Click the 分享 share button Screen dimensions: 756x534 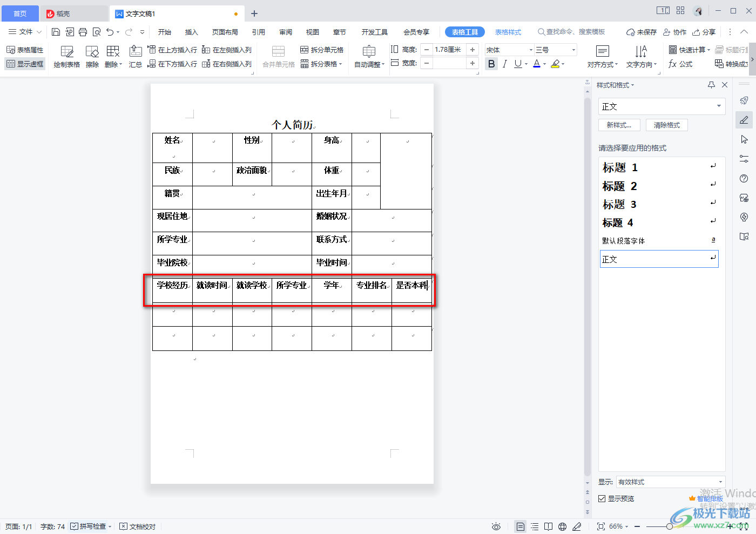pyautogui.click(x=704, y=32)
